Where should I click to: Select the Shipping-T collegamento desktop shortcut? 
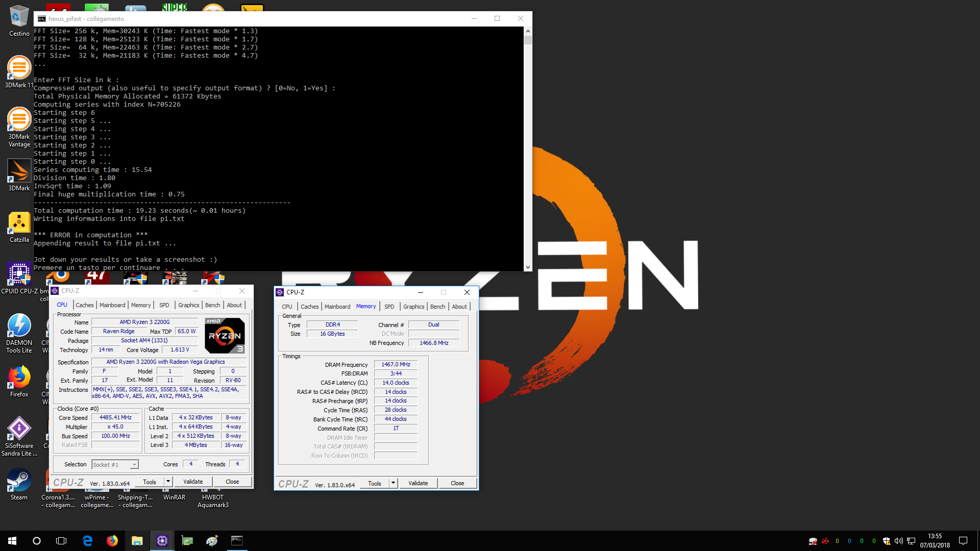pyautogui.click(x=135, y=499)
